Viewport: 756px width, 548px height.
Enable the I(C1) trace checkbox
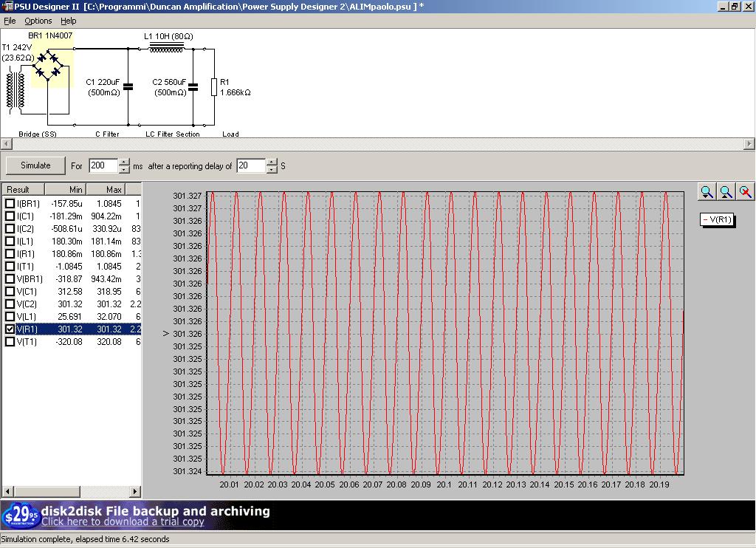coord(10,216)
